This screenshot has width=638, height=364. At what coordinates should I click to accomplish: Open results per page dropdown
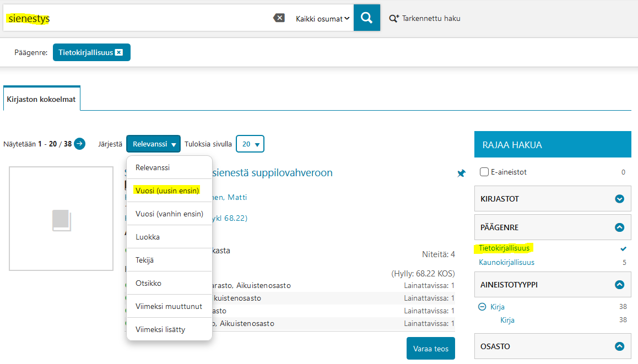250,144
